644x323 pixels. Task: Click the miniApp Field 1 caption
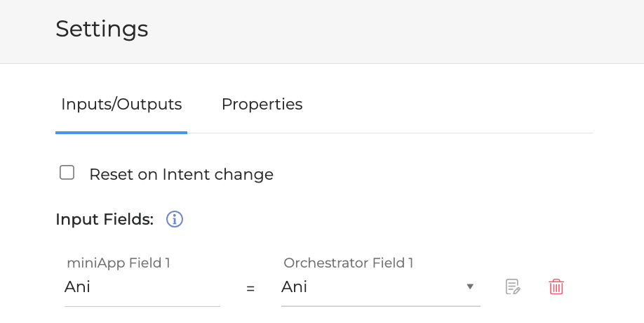[119, 263]
